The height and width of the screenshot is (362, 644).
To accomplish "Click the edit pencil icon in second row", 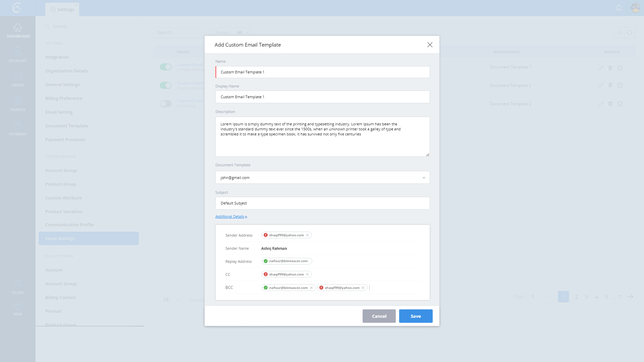I will [x=601, y=85].
